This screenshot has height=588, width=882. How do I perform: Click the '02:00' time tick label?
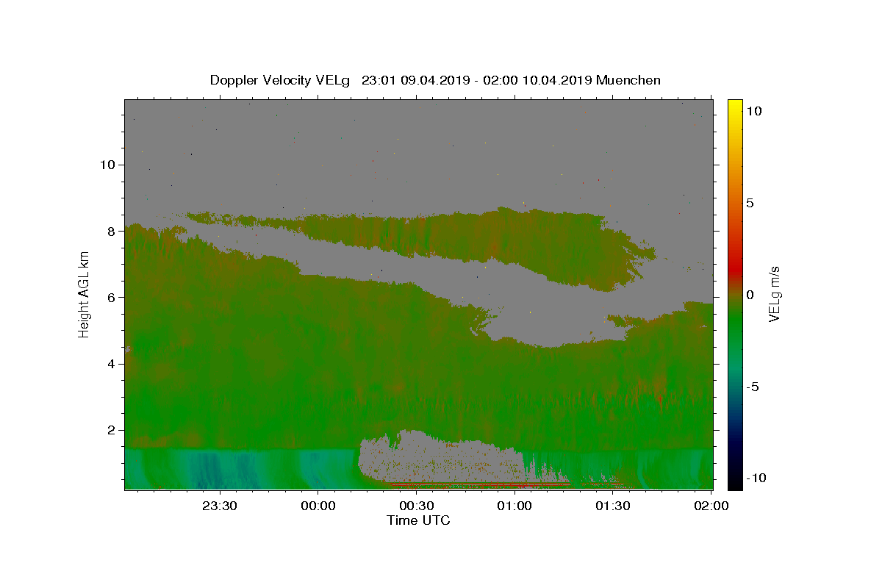coord(711,506)
